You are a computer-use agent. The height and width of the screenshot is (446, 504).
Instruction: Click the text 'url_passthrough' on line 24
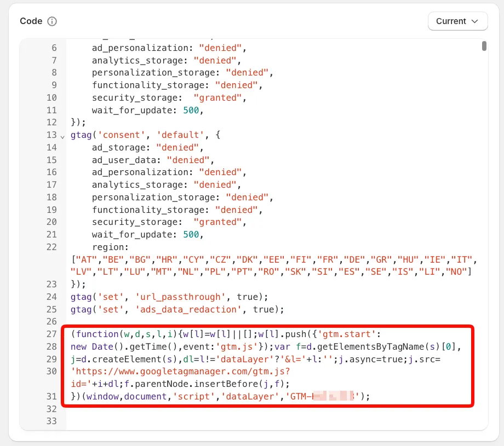(180, 297)
